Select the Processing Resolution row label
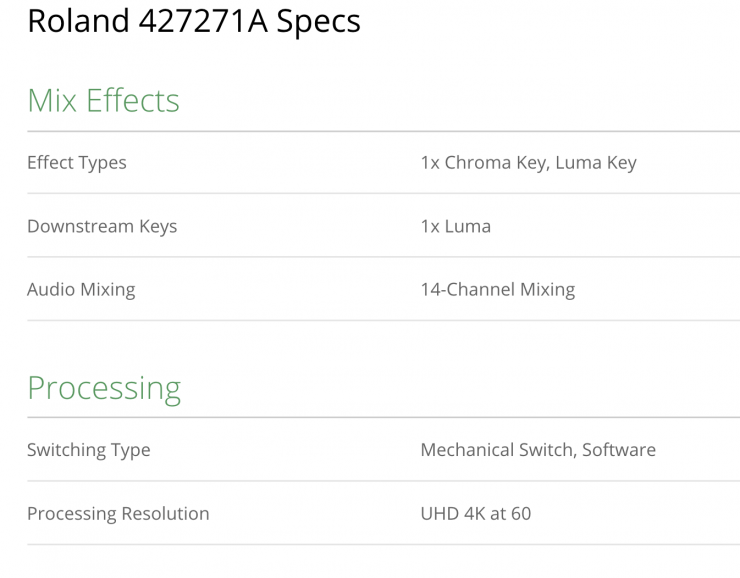 pos(118,514)
